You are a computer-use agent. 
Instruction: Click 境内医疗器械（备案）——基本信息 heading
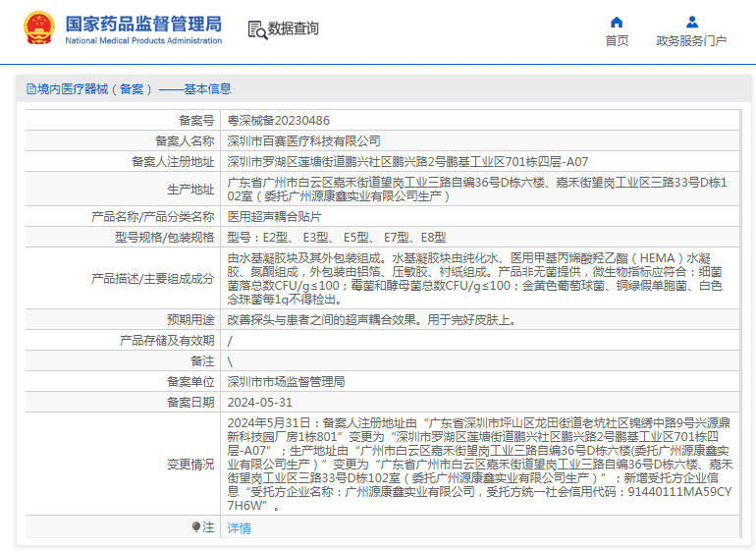click(x=135, y=88)
